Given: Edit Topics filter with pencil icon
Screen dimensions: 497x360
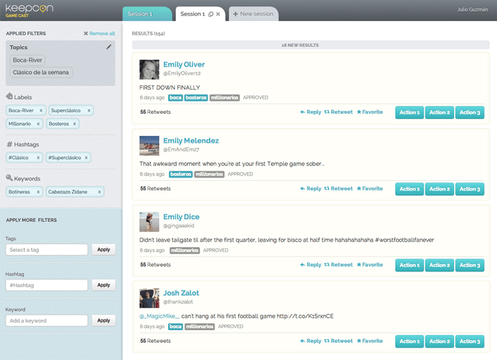Looking at the screenshot, I should coord(109,47).
